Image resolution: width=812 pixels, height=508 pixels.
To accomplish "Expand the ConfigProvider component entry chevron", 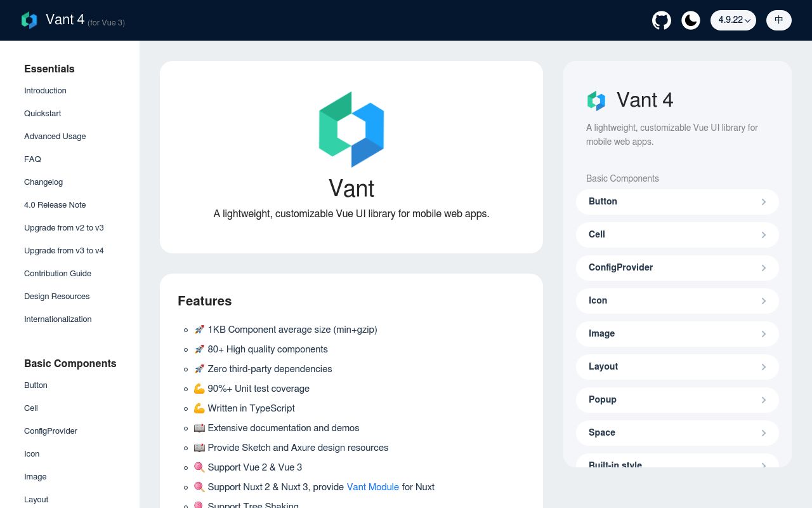I will 764,267.
